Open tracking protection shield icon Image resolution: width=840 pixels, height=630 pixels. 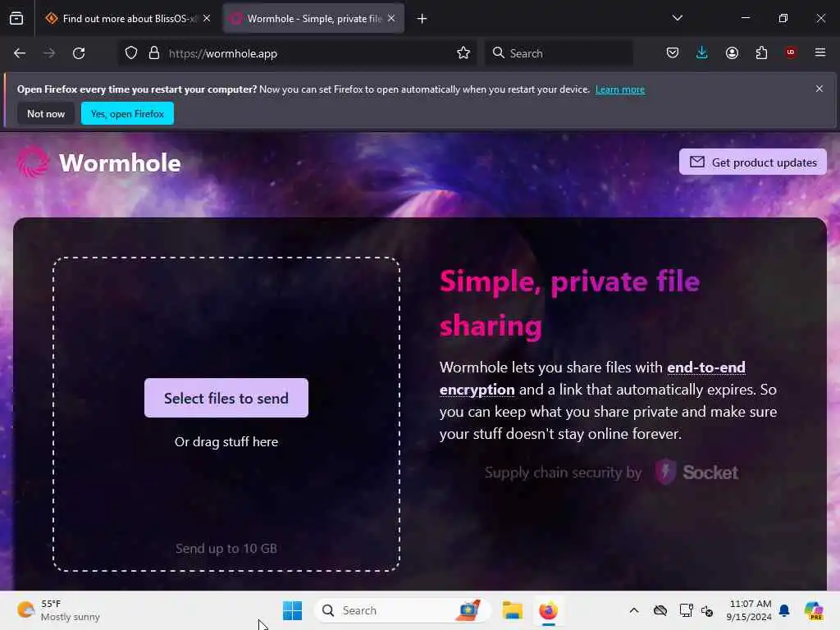click(x=131, y=53)
